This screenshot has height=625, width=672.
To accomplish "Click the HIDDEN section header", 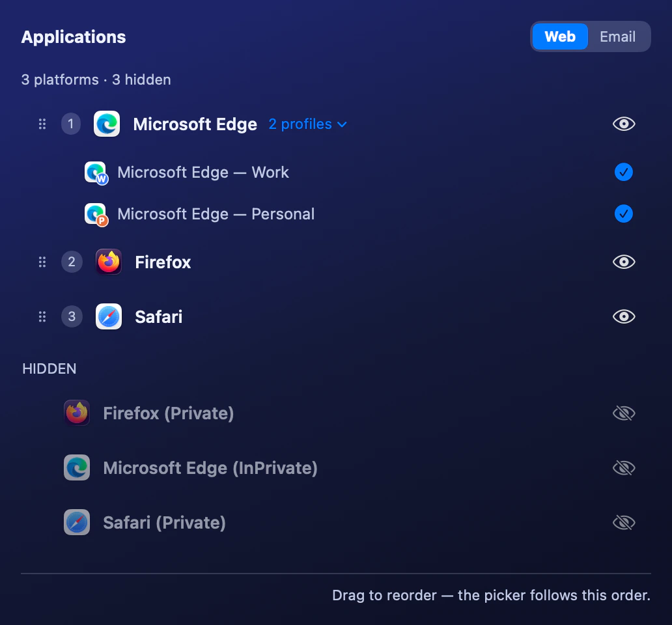I will click(49, 369).
